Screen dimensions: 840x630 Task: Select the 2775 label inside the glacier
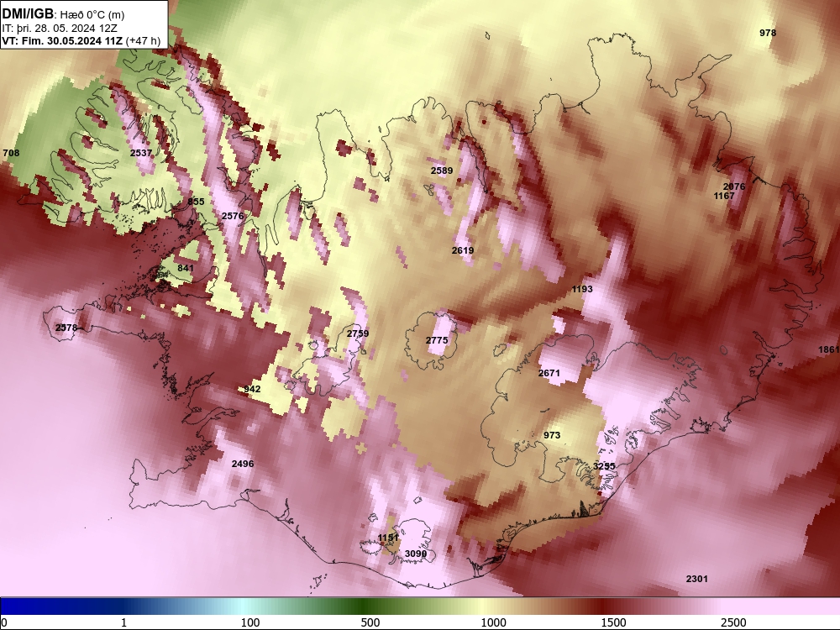click(x=437, y=340)
